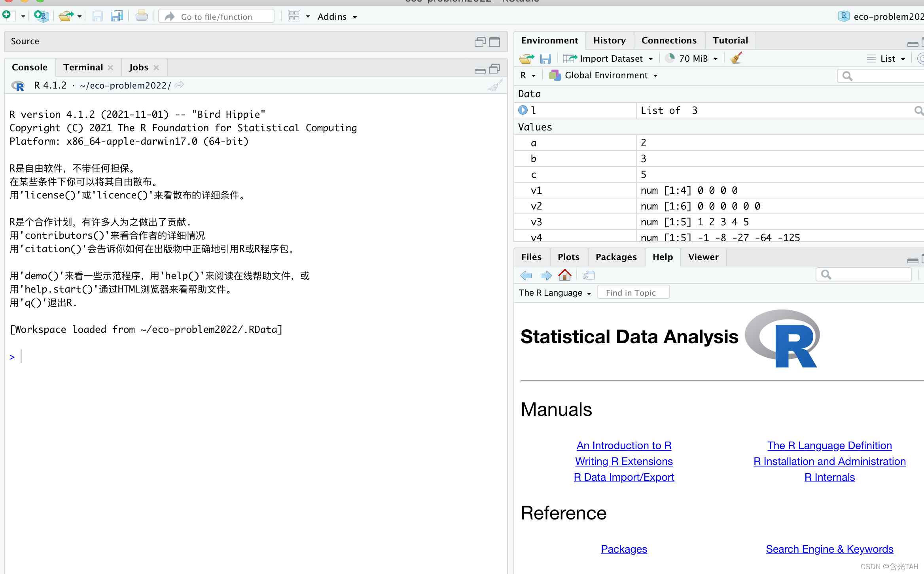924x574 pixels.
Task: Inspect list l with magnifier icon
Action: 919,110
